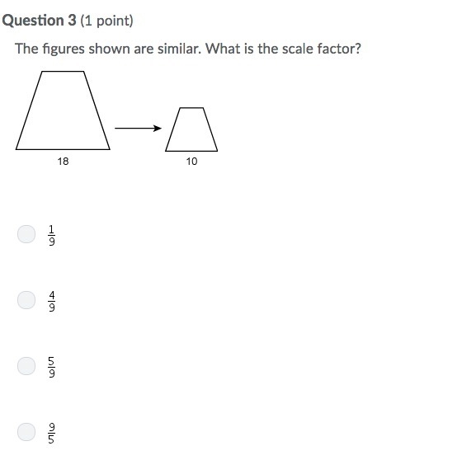Click the large trapezoid figure
This screenshot has height=460, width=476.
(x=63, y=110)
